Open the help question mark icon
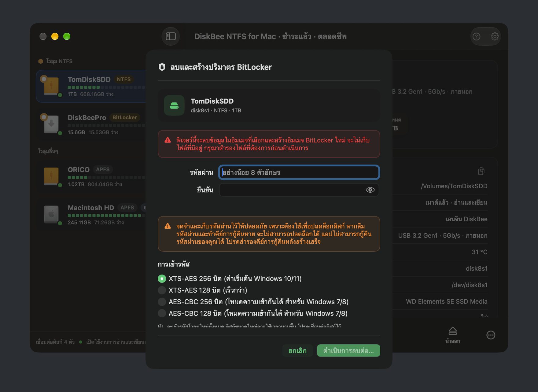Viewport: 538px width, 392px height. [476, 37]
